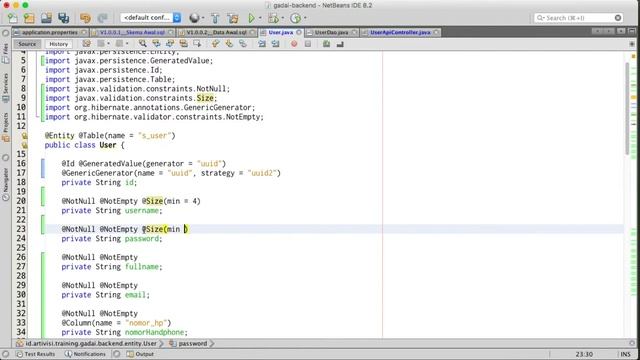The height and width of the screenshot is (360, 640).
Task: Maximize the editor window button
Action: (x=632, y=31)
